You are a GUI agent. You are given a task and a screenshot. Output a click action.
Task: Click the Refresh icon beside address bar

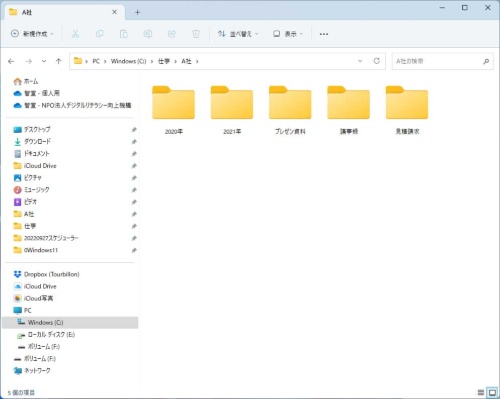(377, 61)
